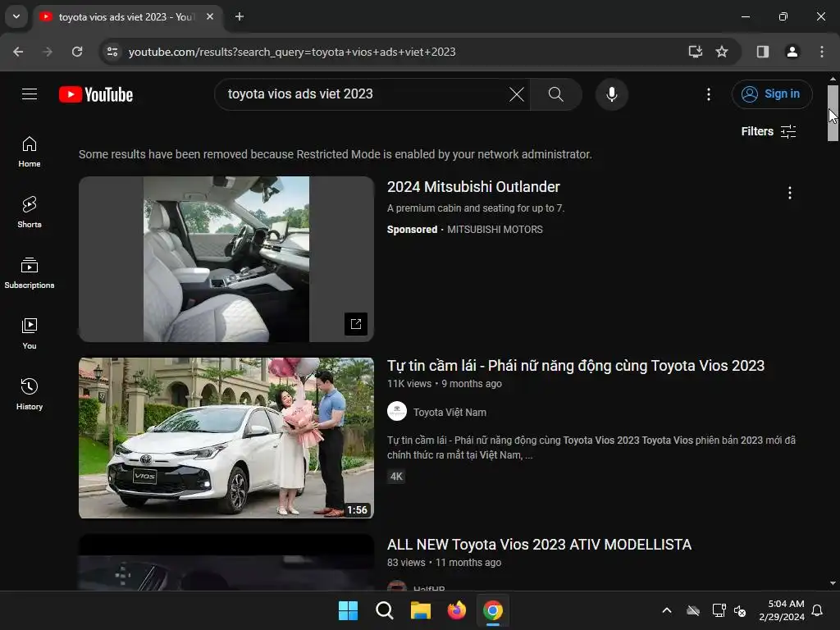840x630 pixels.
Task: Click the muted volume tray icon
Action: [740, 610]
